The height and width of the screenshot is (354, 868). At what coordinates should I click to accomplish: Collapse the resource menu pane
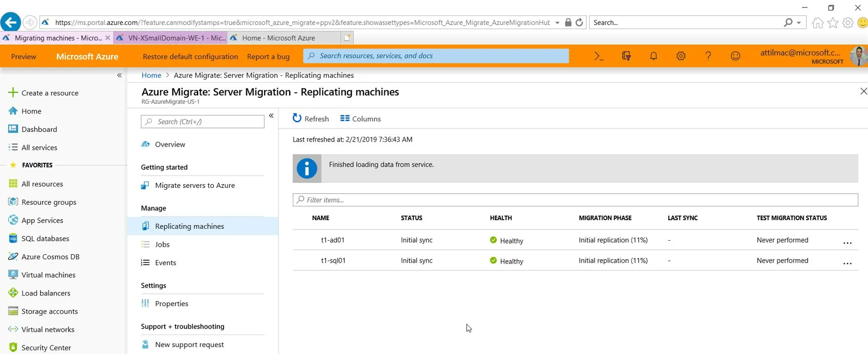pos(271,116)
